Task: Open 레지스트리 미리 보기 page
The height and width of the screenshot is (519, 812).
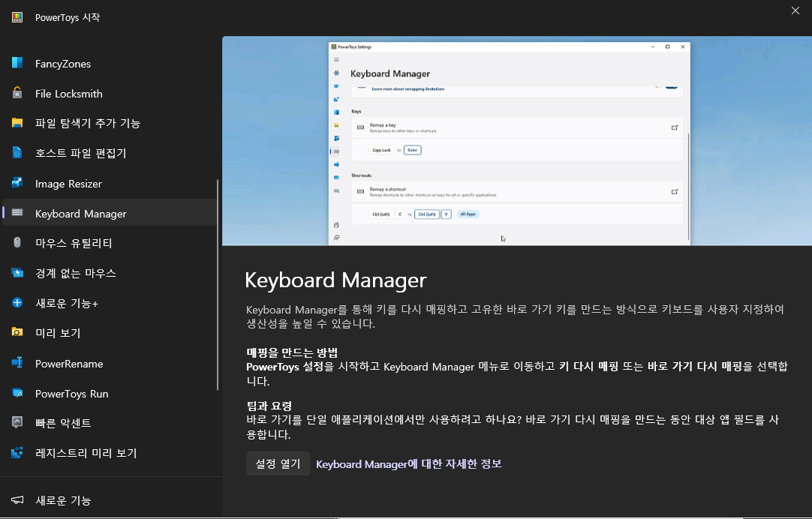Action: coord(110,453)
